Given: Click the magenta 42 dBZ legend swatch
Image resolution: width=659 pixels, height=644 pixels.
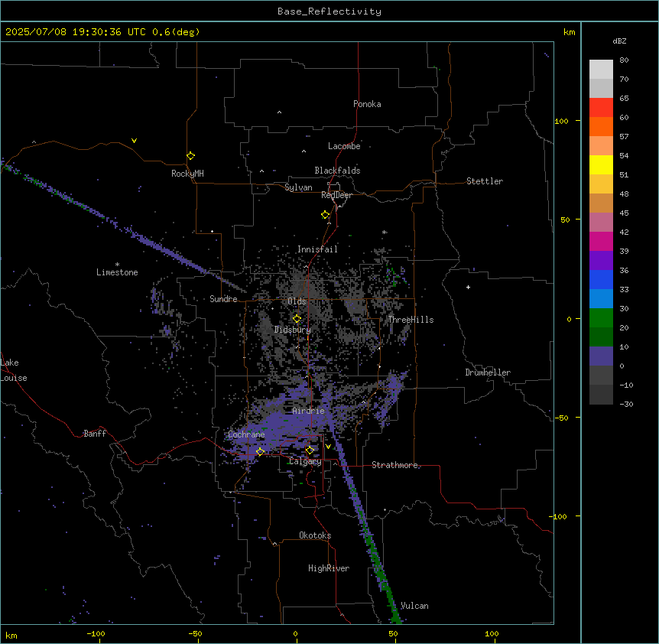Looking at the screenshot, I should tap(601, 241).
